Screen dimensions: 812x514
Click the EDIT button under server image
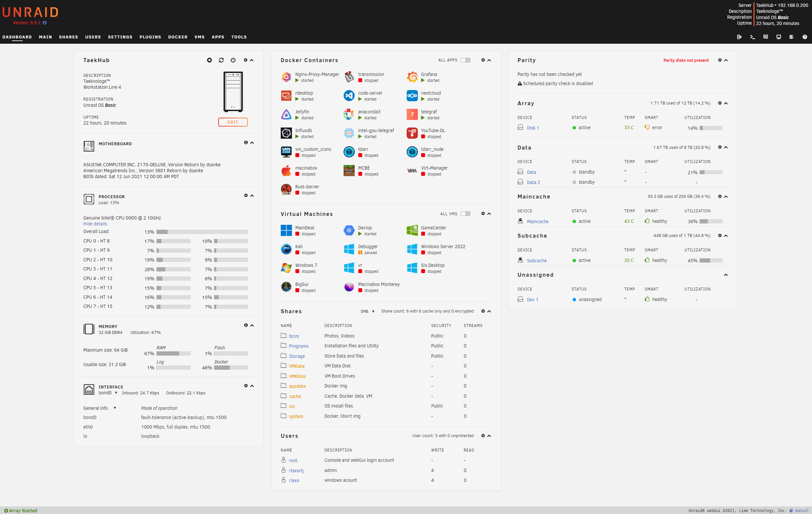(233, 122)
